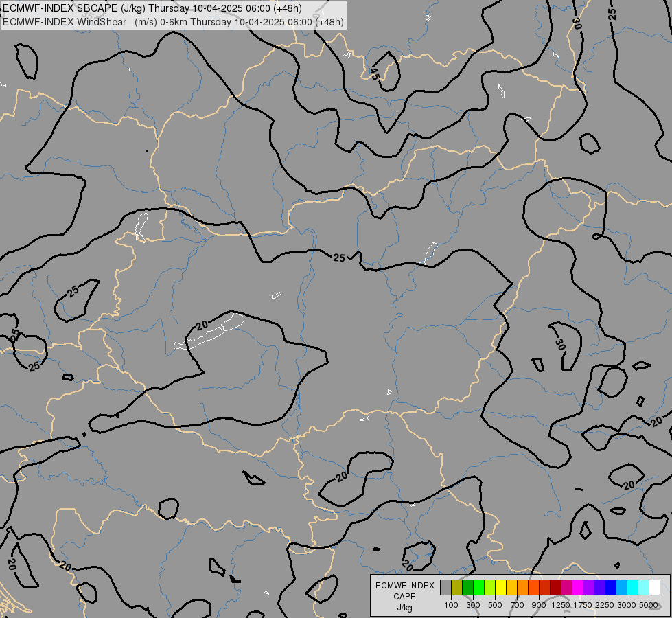
Task: Click the bright magenta legend swatch
Action: click(578, 587)
